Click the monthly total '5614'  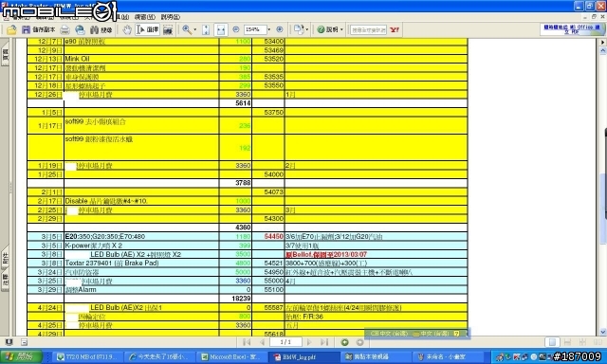tap(243, 103)
